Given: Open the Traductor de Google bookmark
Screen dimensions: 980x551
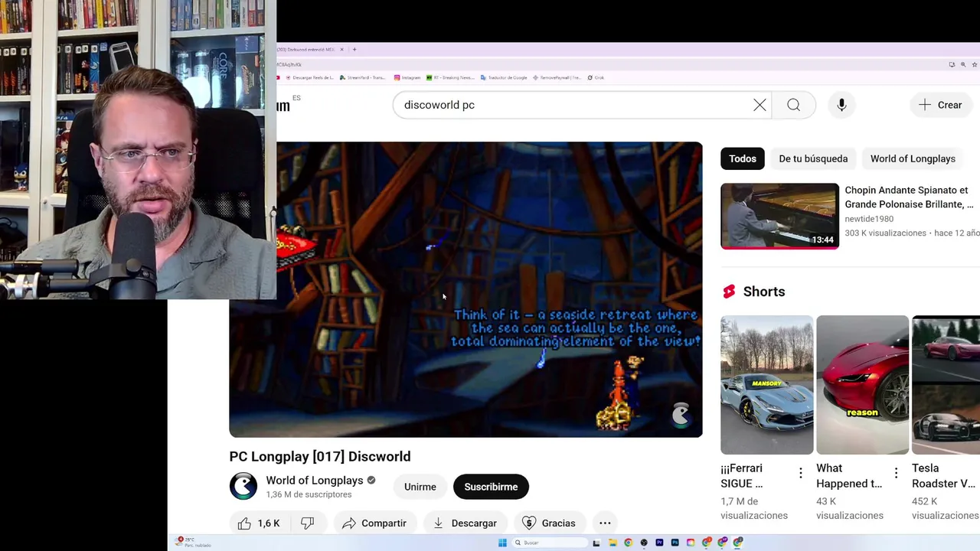Looking at the screenshot, I should pos(504,77).
